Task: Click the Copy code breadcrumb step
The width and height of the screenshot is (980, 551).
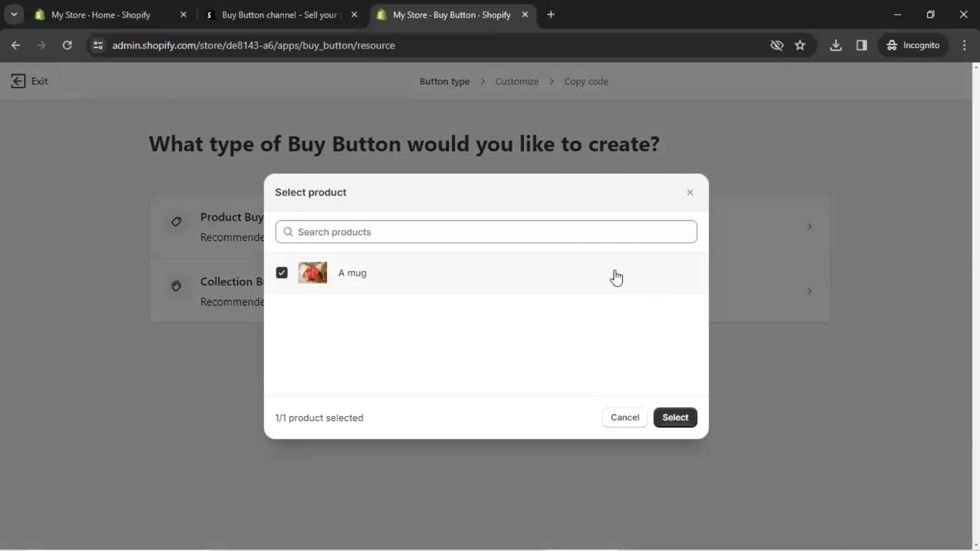Action: pyautogui.click(x=586, y=81)
